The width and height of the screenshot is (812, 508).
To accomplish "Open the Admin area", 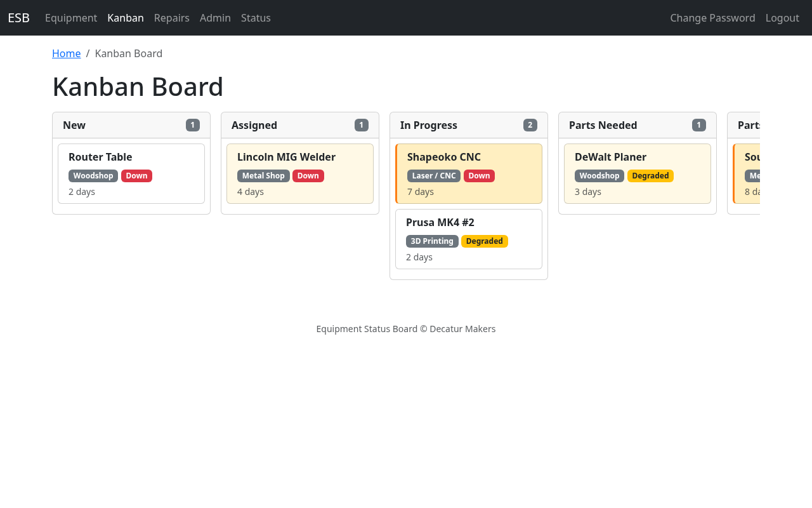I will pos(215,18).
